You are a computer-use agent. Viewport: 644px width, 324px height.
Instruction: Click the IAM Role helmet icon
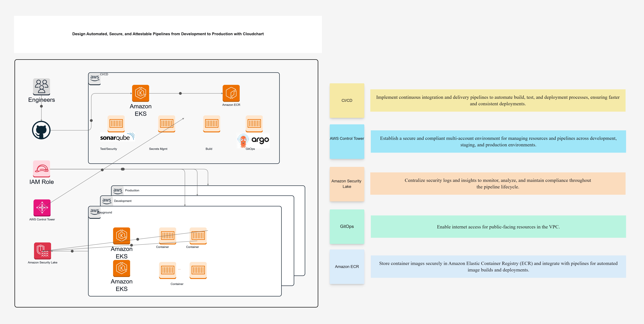tap(42, 169)
